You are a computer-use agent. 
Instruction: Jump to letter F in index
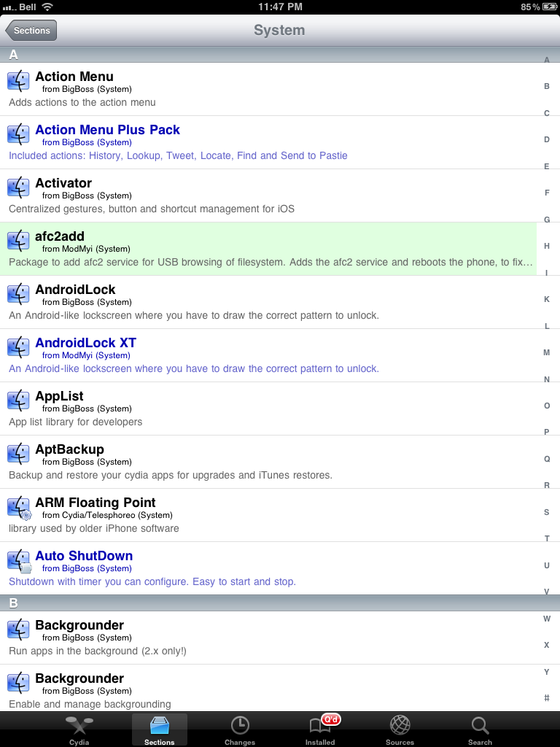click(547, 193)
